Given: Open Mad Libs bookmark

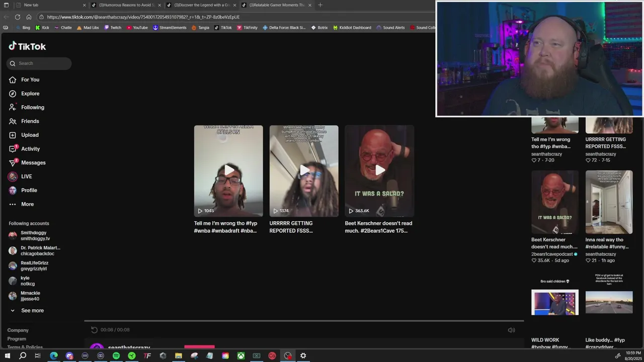Looking at the screenshot, I should coord(88,28).
